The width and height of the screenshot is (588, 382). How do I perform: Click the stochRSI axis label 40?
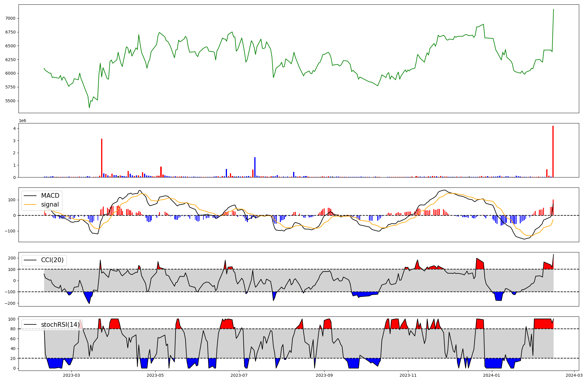click(x=13, y=349)
